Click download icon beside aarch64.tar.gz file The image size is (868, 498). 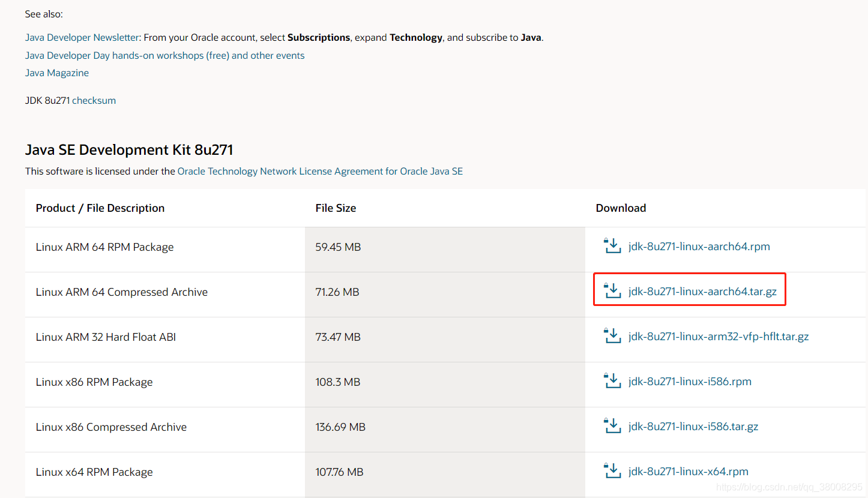[x=612, y=291]
